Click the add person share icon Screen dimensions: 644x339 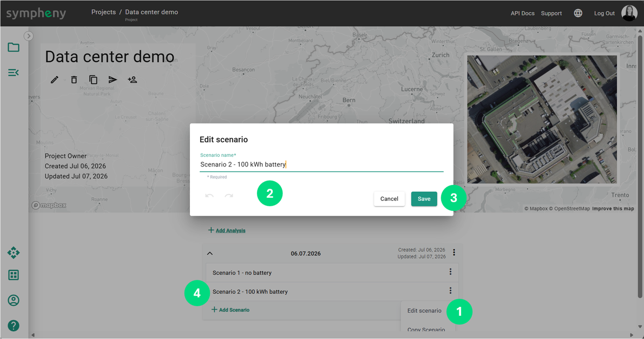[133, 80]
